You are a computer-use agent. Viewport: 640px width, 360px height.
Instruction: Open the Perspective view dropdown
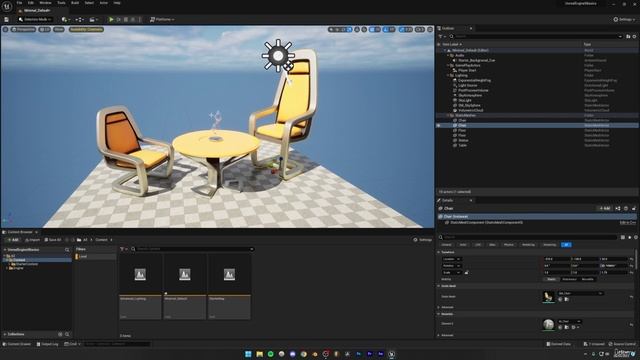(24, 29)
